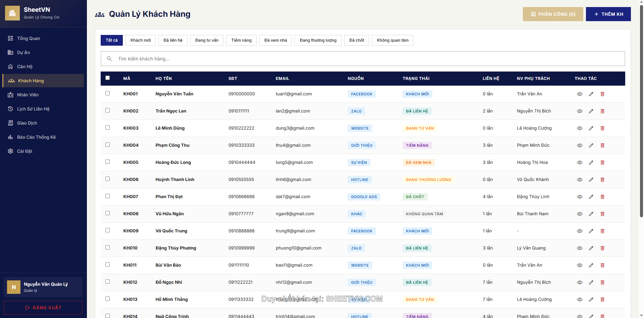Open Báo Cáo Thống Kê in the sidebar
The image size is (644, 318).
tap(36, 137)
